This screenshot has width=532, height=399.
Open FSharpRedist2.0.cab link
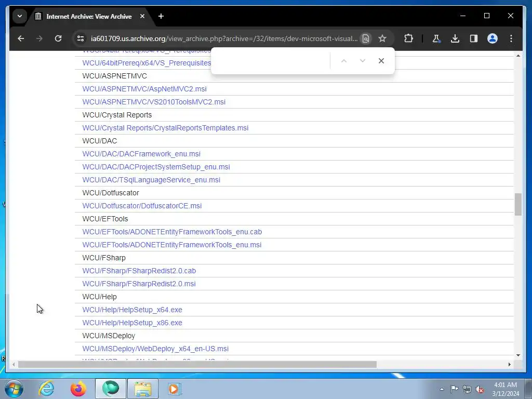coord(139,271)
